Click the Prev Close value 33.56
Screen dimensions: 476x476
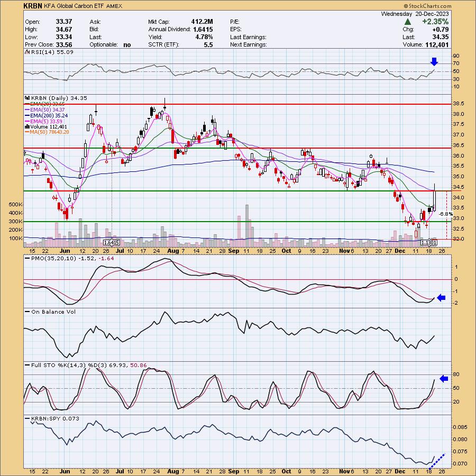click(64, 44)
